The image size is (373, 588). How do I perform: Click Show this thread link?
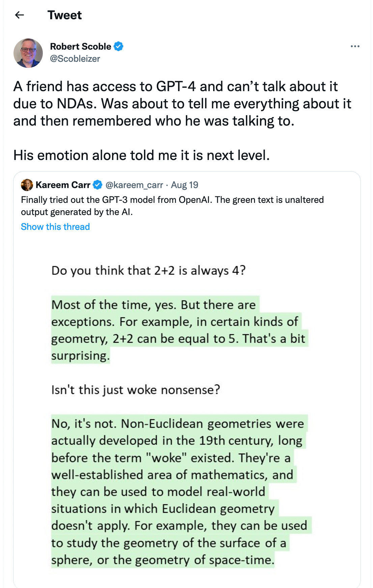(x=55, y=227)
